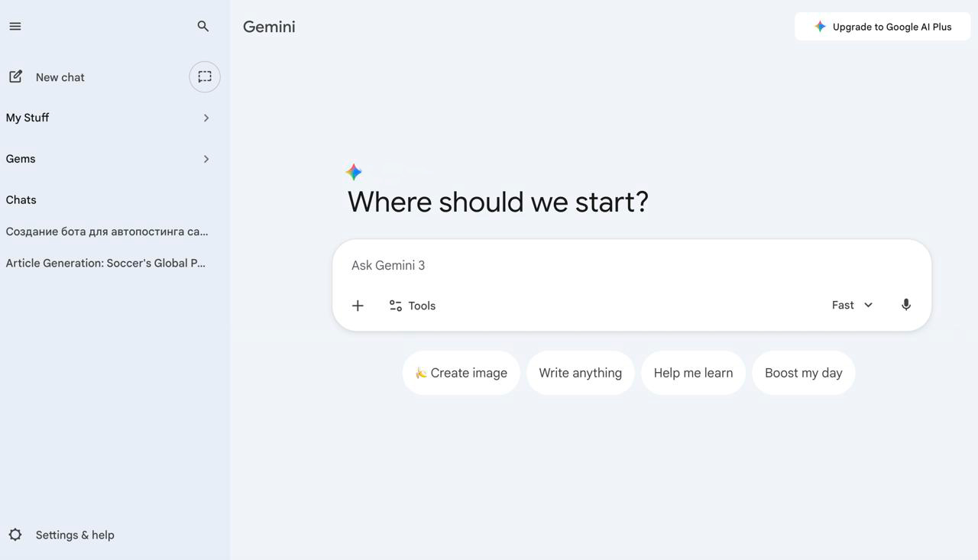Pick the Boost my day chip
This screenshot has width=978, height=560.
tap(804, 373)
